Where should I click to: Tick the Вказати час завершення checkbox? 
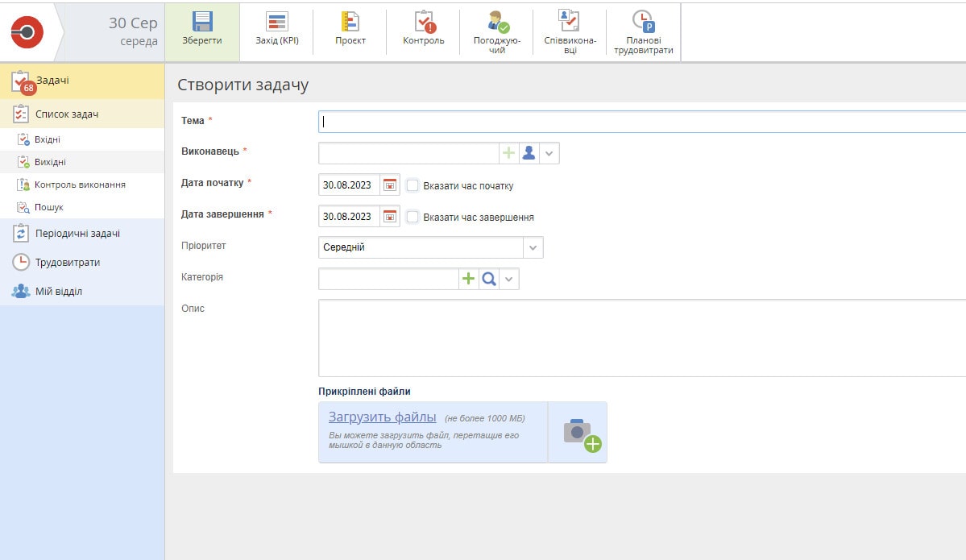[413, 217]
